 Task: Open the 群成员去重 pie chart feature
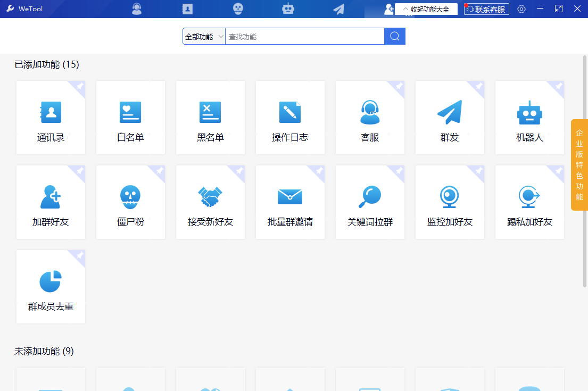pyautogui.click(x=51, y=287)
